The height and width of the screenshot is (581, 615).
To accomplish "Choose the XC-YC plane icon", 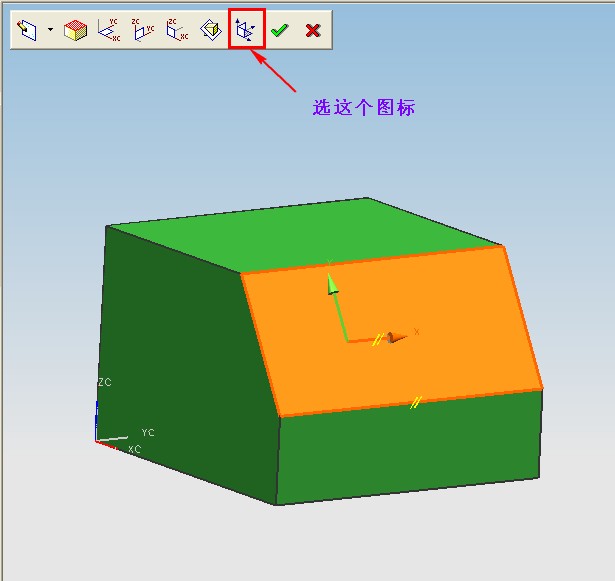I will (109, 30).
